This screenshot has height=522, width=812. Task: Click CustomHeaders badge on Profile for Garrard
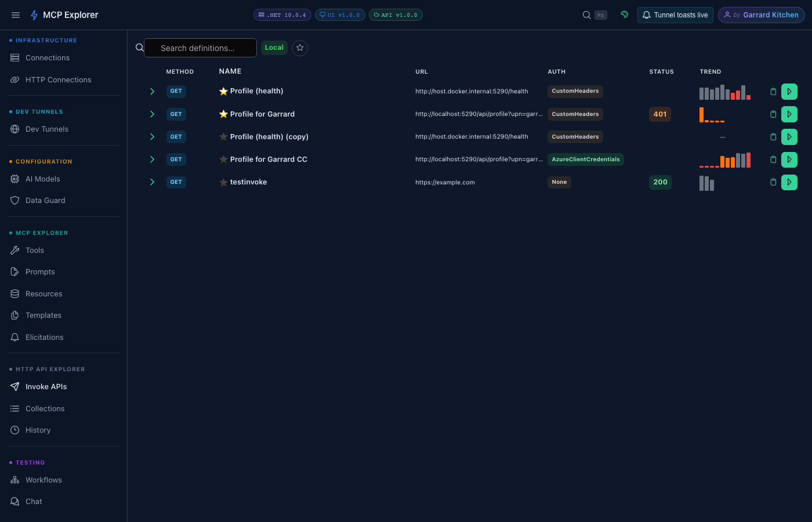point(575,114)
